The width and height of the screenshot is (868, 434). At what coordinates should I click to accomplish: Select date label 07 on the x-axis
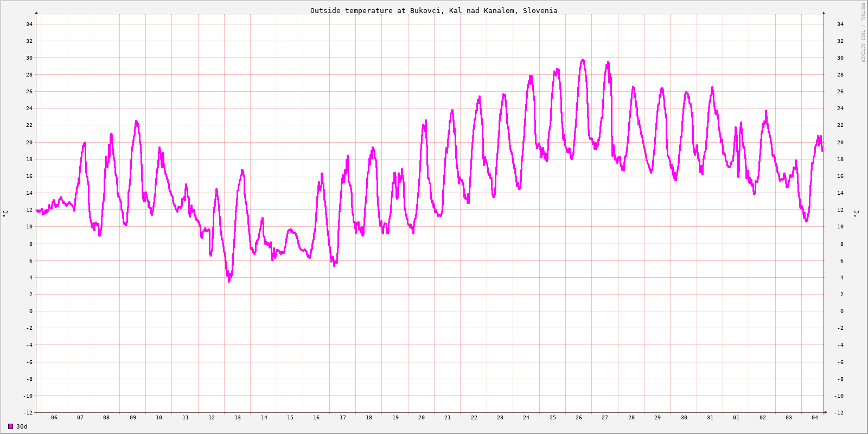pyautogui.click(x=80, y=418)
